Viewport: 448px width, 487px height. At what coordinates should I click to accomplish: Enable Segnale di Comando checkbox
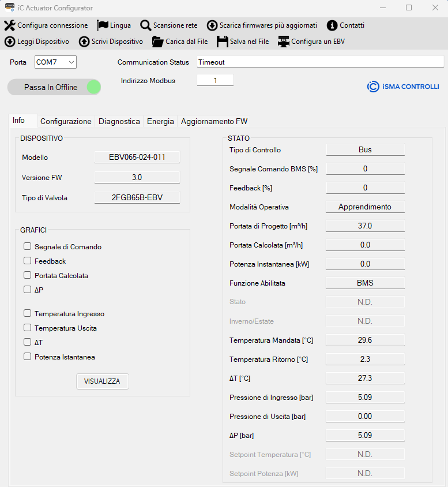27,246
